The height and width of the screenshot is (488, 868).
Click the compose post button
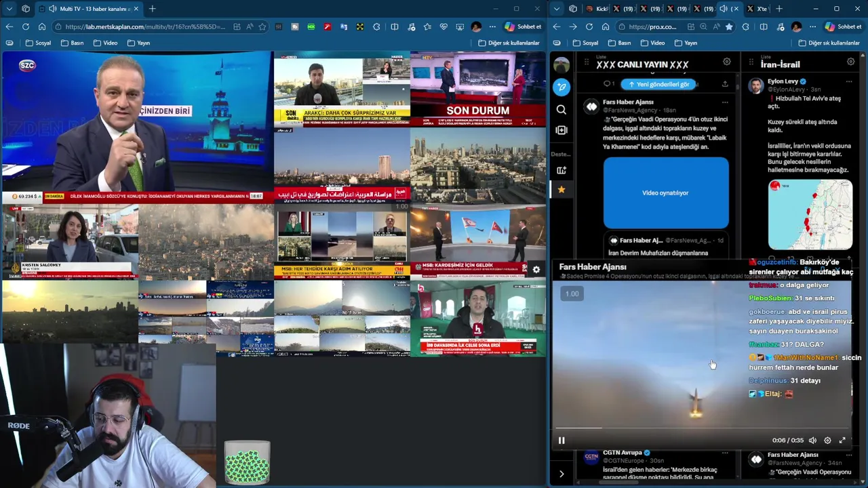pyautogui.click(x=561, y=87)
